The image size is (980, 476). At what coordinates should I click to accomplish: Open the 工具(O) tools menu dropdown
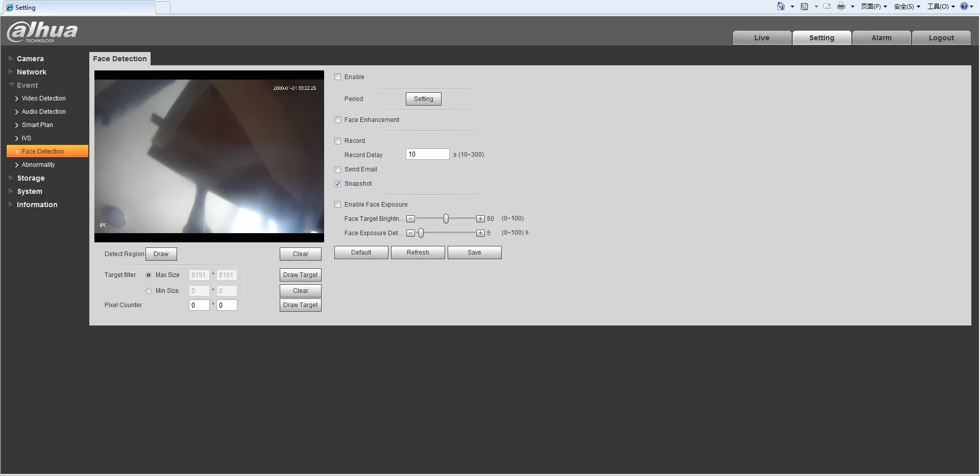(941, 7)
